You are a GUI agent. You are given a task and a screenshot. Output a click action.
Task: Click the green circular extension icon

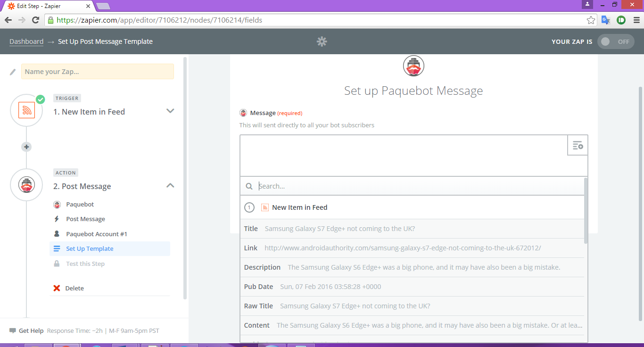[621, 20]
